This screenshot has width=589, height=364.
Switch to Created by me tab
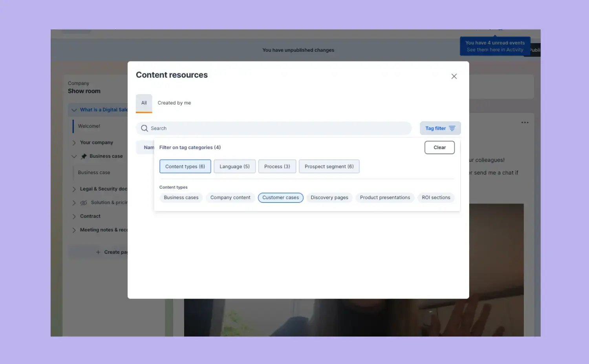point(174,103)
